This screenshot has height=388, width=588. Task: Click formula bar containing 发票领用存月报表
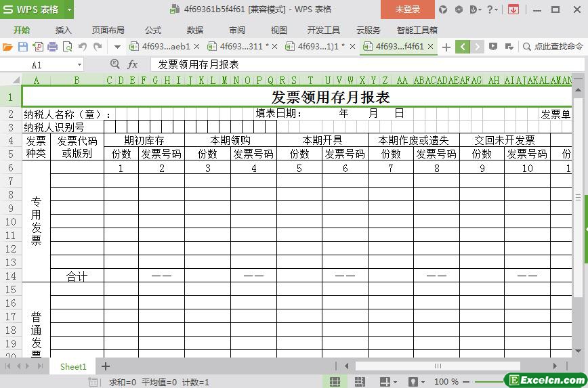[367, 64]
